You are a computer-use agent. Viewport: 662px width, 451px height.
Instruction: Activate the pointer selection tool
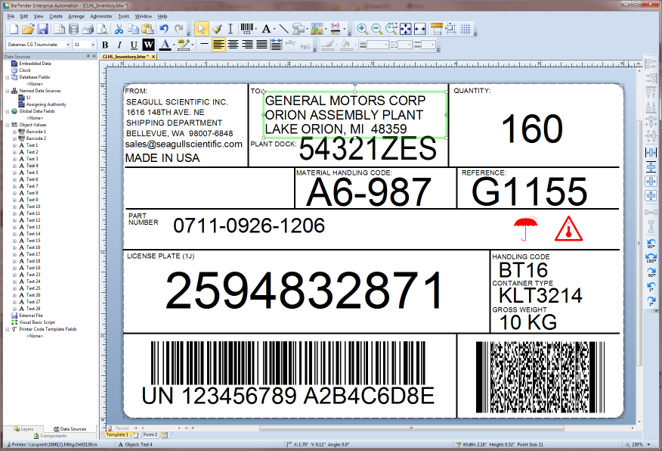point(201,29)
